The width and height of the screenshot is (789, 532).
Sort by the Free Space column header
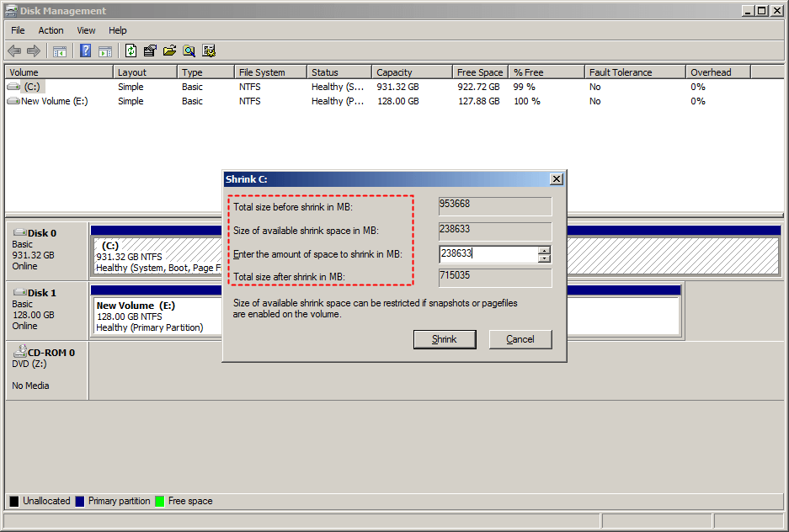[481, 72]
